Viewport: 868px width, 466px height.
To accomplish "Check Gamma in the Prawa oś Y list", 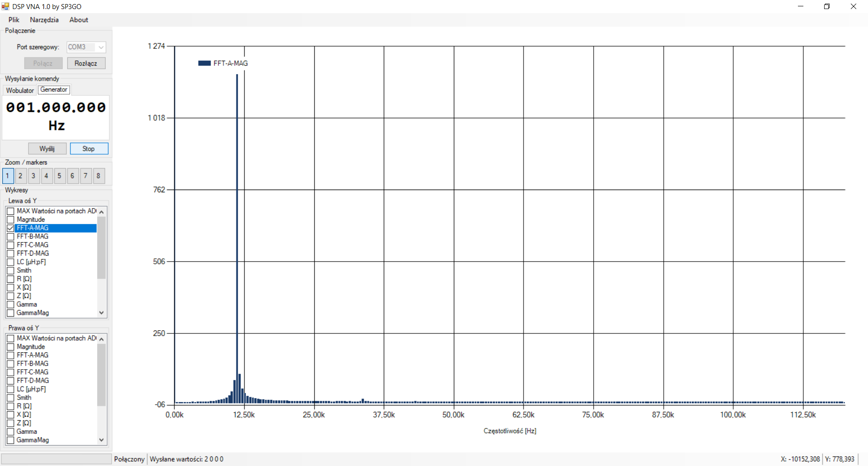I will [11, 432].
